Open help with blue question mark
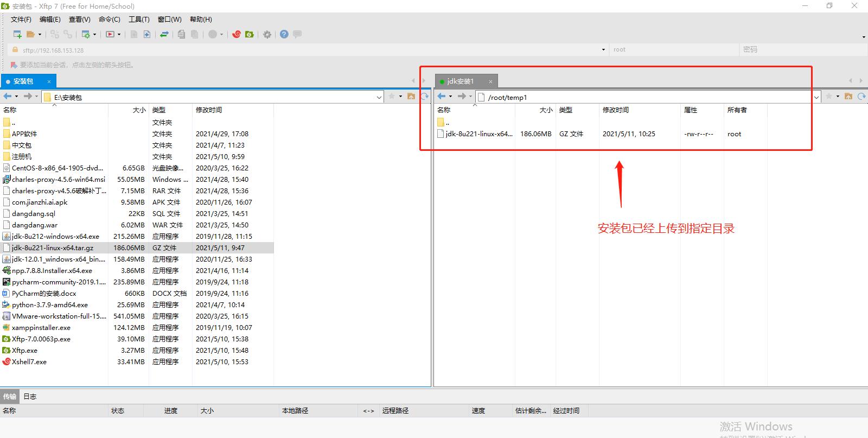 click(x=284, y=34)
